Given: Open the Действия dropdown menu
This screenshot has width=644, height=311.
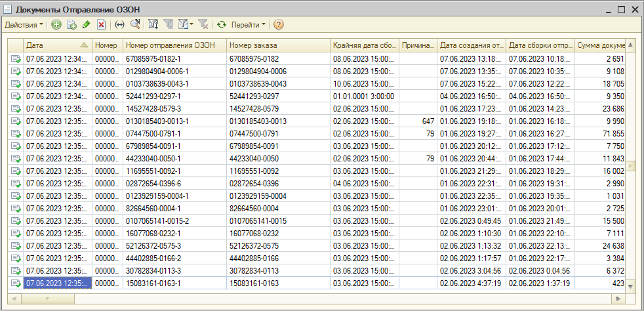Looking at the screenshot, I should 24,25.
